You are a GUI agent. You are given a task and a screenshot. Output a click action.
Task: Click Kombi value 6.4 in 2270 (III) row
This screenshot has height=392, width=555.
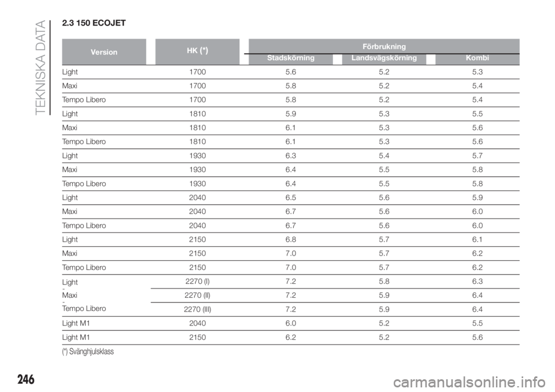tap(477, 309)
